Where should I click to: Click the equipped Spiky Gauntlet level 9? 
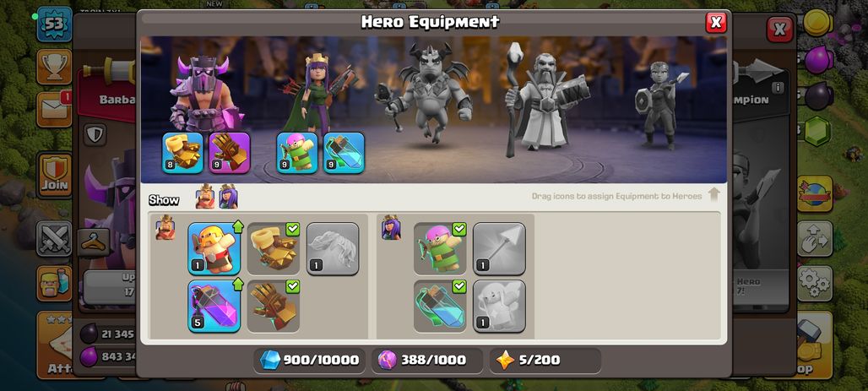pos(229,153)
